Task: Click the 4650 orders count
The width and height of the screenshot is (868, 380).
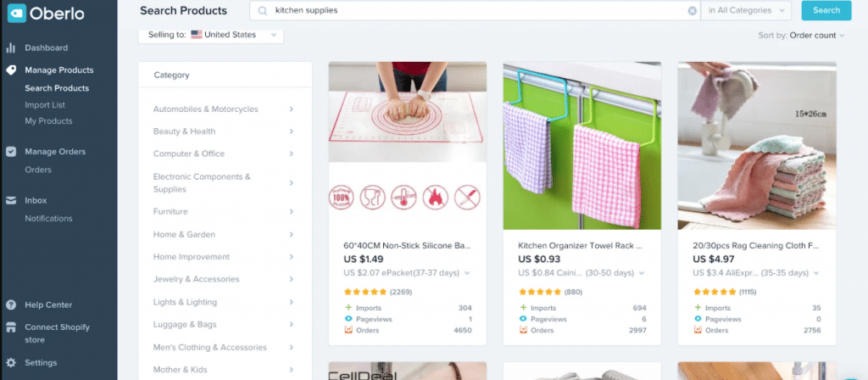Action: pyautogui.click(x=462, y=330)
